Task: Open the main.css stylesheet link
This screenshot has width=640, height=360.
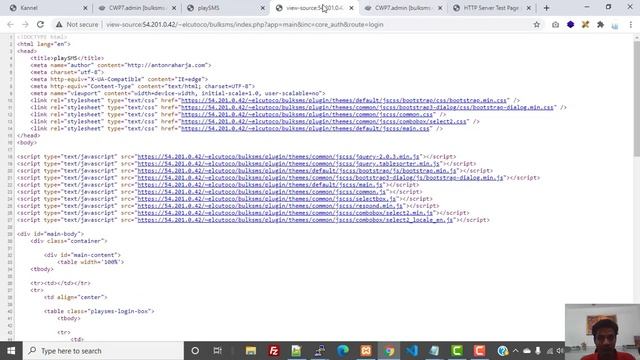Action: [x=305, y=128]
